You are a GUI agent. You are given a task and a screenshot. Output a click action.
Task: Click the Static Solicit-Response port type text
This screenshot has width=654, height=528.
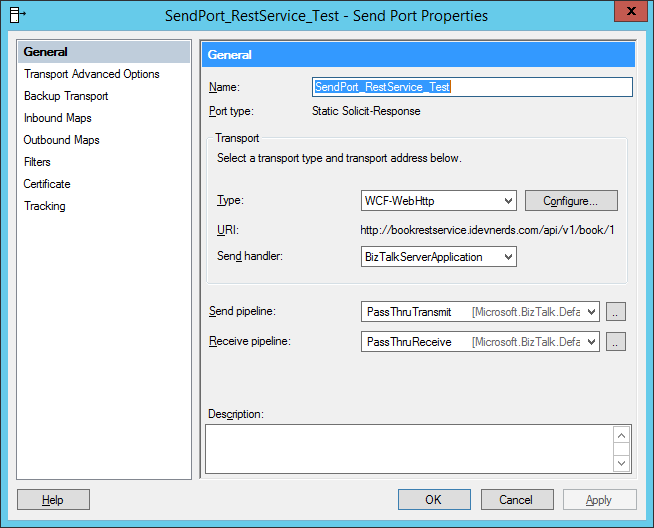366,111
